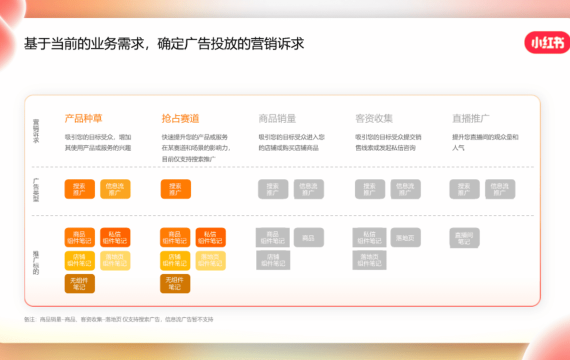Select the 客资收集 heading
This screenshot has height=360, width=570.
pyautogui.click(x=374, y=119)
